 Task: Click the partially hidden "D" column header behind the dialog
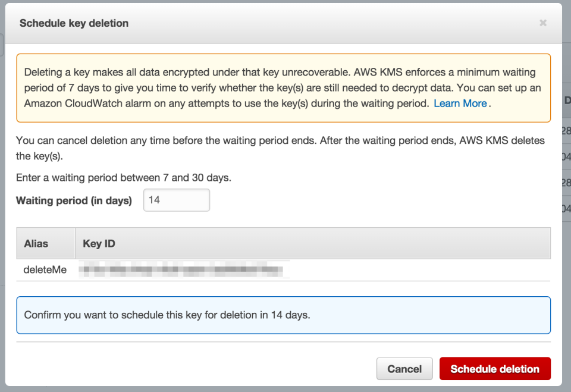coord(567,101)
